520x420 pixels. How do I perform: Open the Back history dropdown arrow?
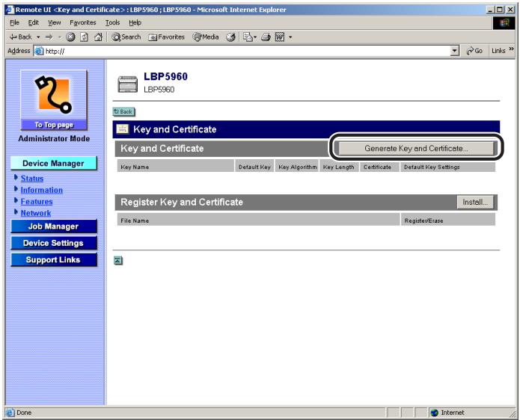pos(38,37)
